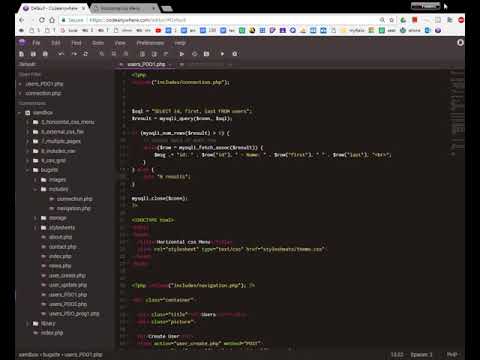Select users_PDO1.php in Open Files list
480x360 pixels.
[x=44, y=84]
